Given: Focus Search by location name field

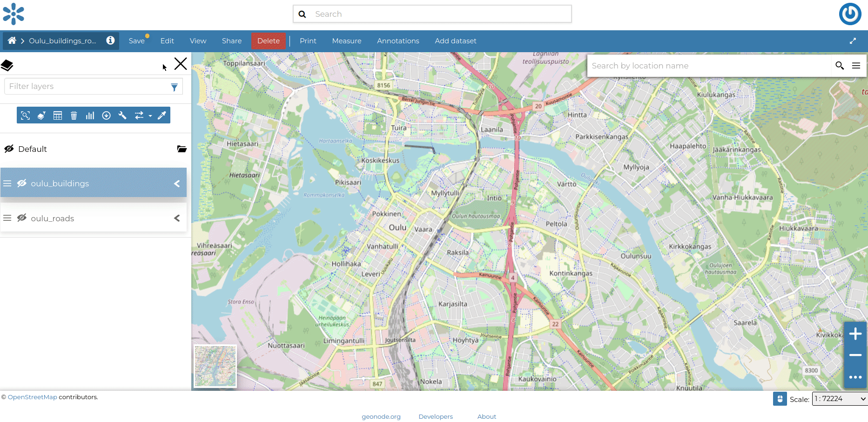Looking at the screenshot, I should tap(710, 66).
